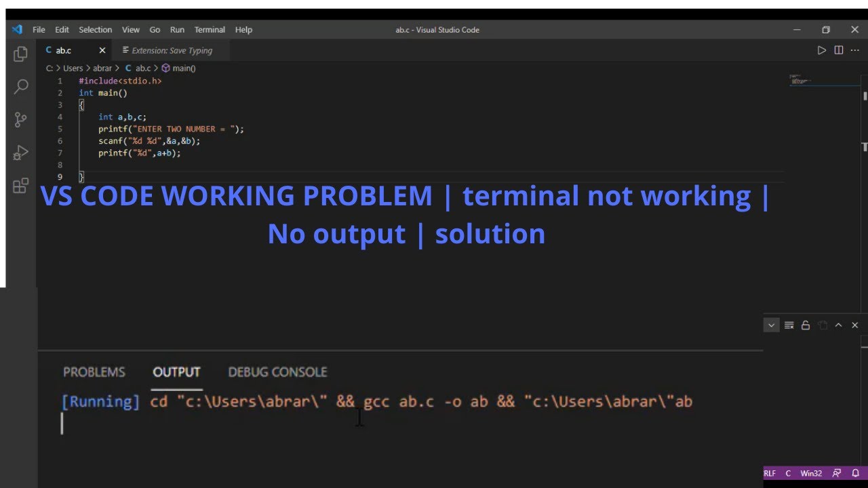Open the Search view in activity bar
The width and height of the screenshot is (868, 488).
click(20, 87)
